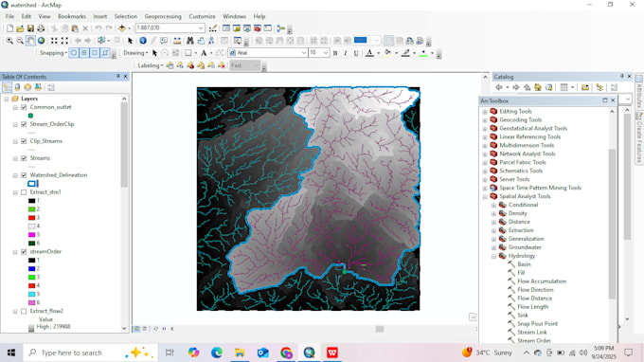
Task: Open the Labeling dropdown menu
Action: coord(151,65)
